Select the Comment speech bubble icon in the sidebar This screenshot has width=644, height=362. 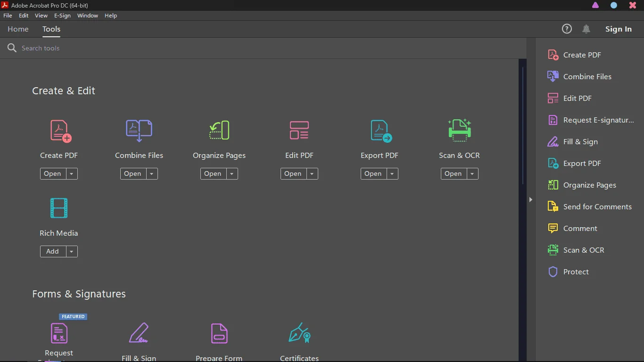click(553, 229)
